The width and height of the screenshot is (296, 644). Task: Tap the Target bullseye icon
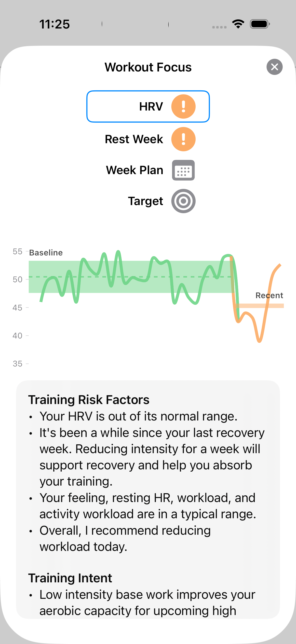[x=183, y=201]
